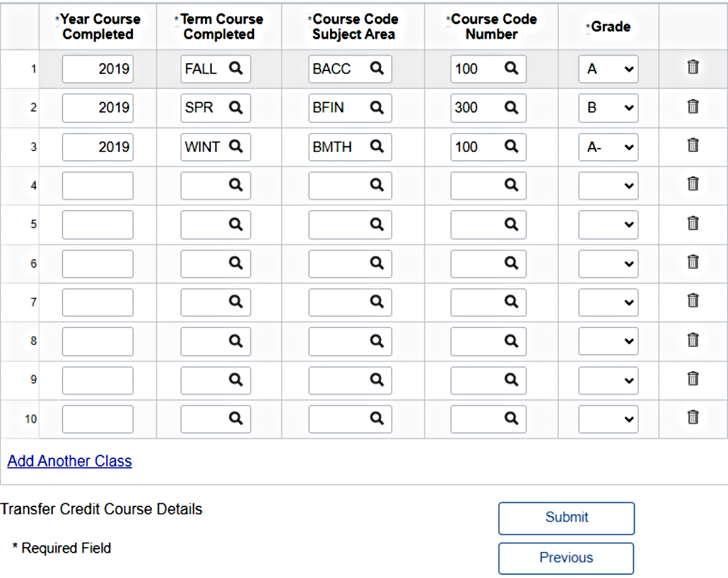Focus the row 6 Course Code Number field
Screen dimensions: 728x578
(477, 263)
